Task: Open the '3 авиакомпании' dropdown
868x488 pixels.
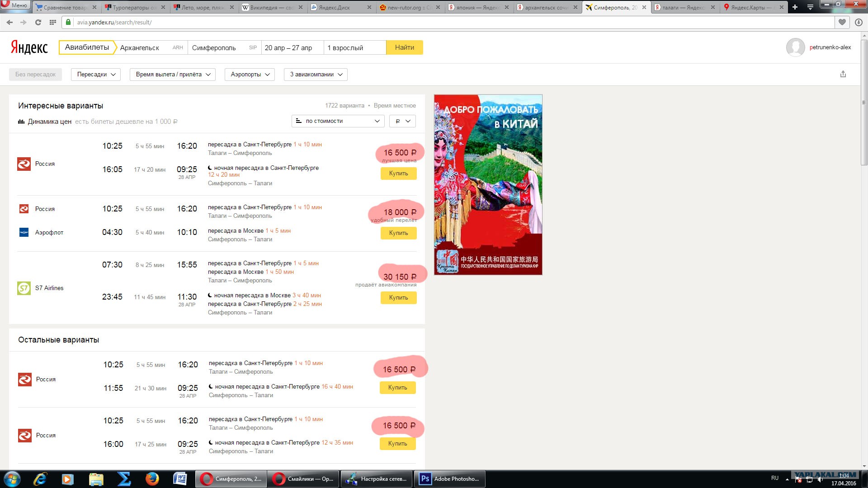Action: tap(316, 75)
